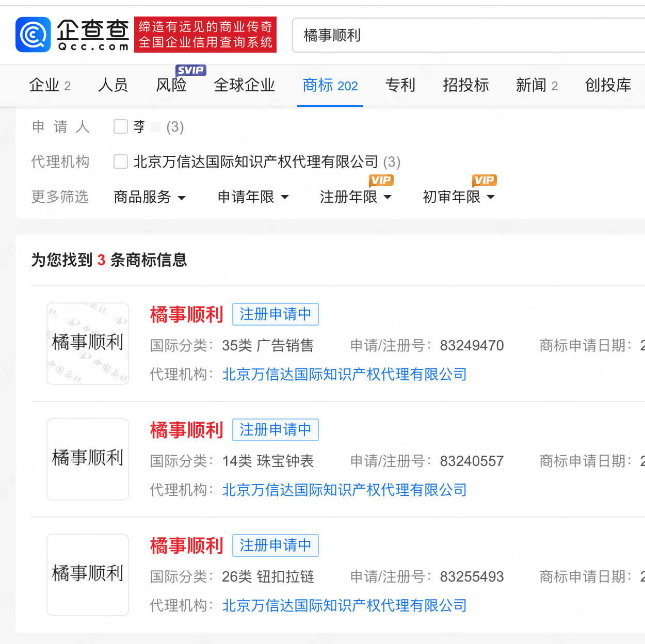Click the search field containing 橘事顺利
The height and width of the screenshot is (644, 645).
point(469,35)
